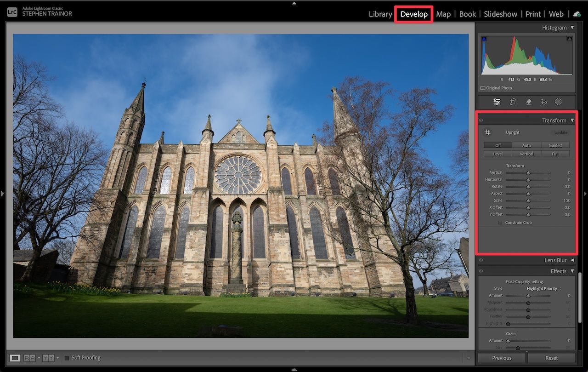Collapse the Transform panel
This screenshot has height=372, width=588.
click(x=572, y=120)
